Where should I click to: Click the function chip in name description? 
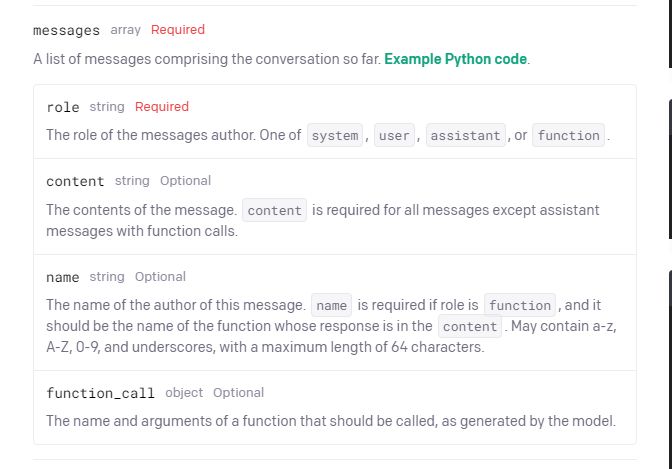(x=520, y=306)
